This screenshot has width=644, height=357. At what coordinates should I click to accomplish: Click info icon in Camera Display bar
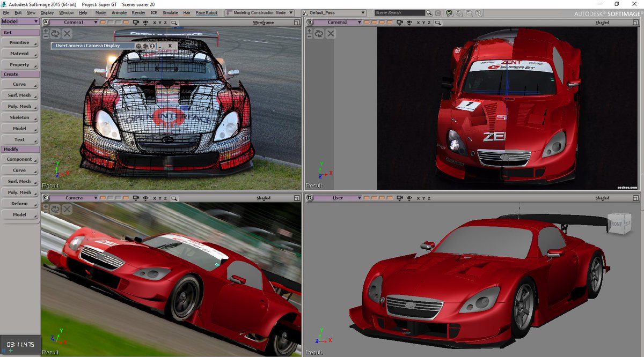pos(152,46)
